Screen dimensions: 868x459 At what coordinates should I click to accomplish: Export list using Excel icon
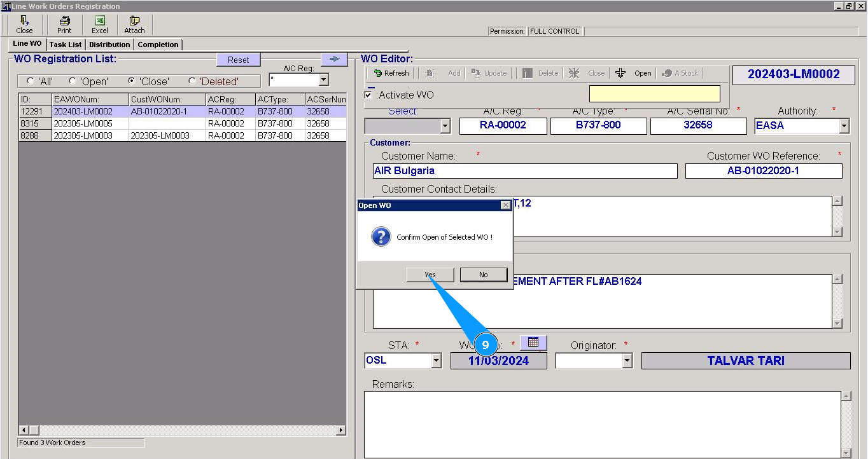click(100, 25)
